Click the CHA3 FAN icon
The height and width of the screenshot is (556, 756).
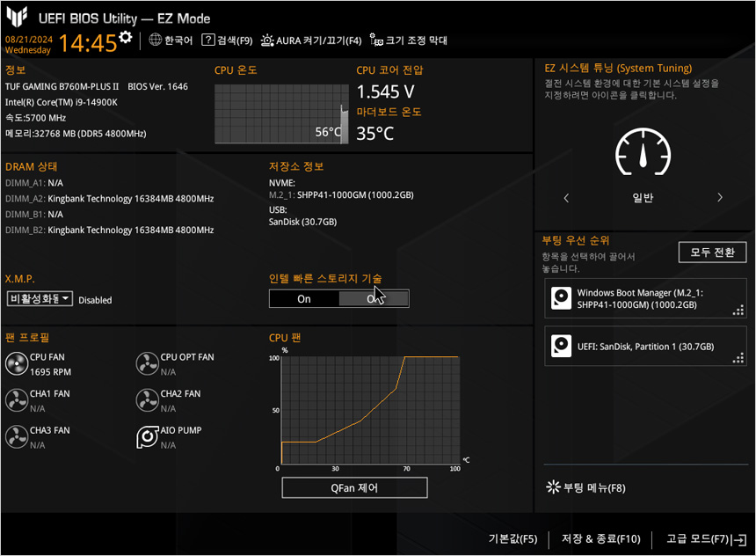(17, 437)
